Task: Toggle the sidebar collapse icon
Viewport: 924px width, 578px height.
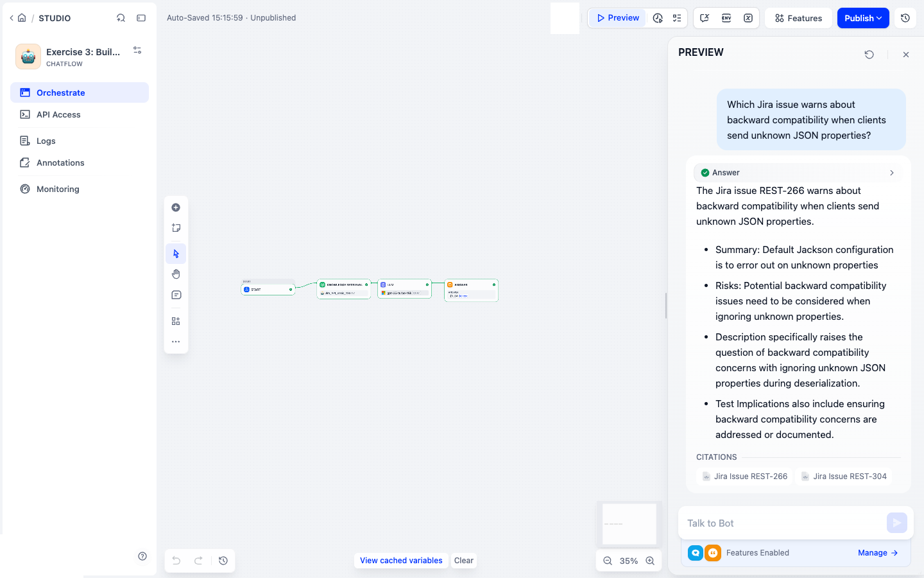Action: point(141,18)
